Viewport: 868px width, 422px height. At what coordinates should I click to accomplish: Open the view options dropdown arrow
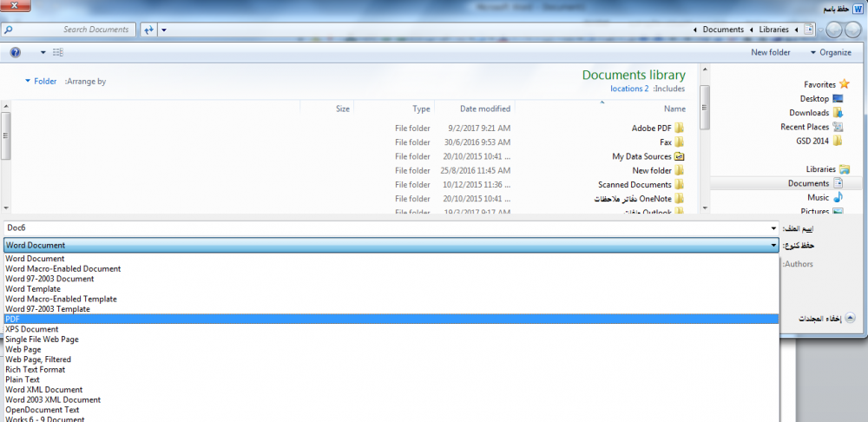click(x=43, y=53)
